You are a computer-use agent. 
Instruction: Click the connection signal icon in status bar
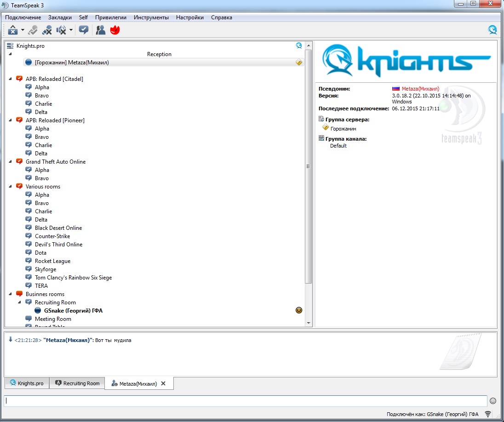point(488,414)
